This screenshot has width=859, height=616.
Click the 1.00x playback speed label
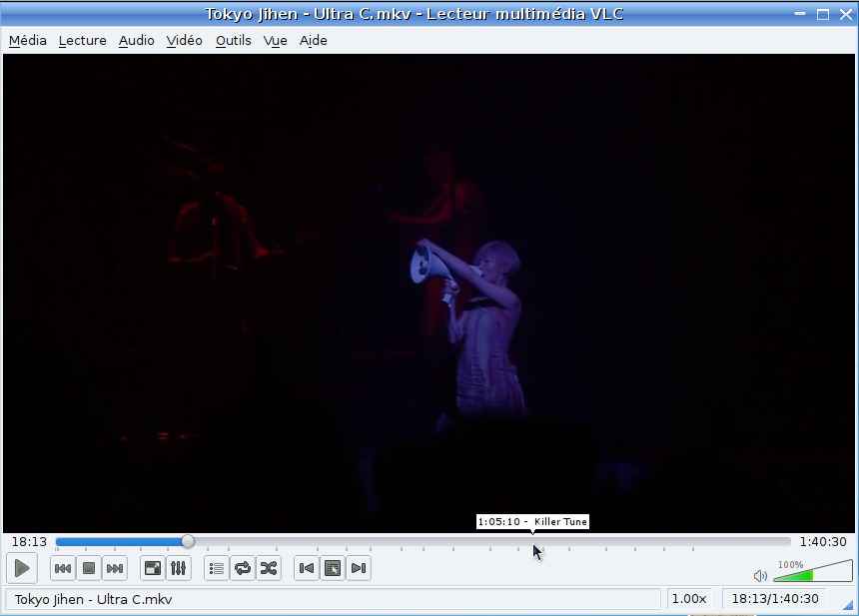(688, 599)
